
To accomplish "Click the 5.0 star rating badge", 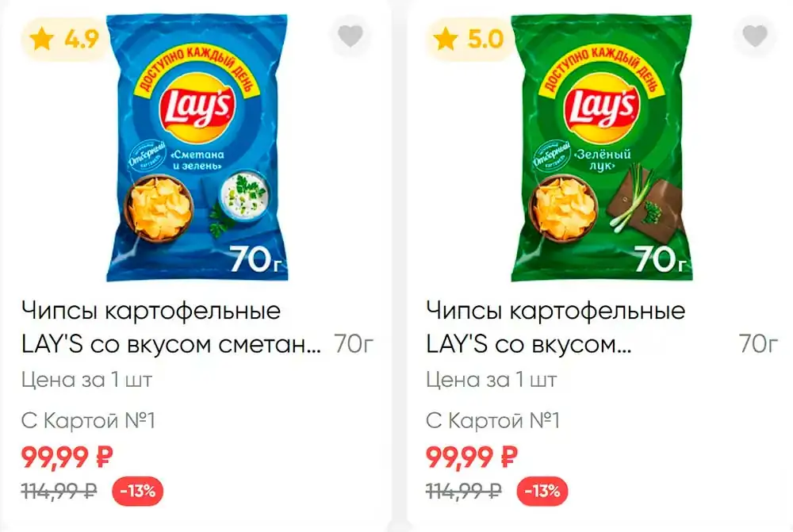I will 469,39.
